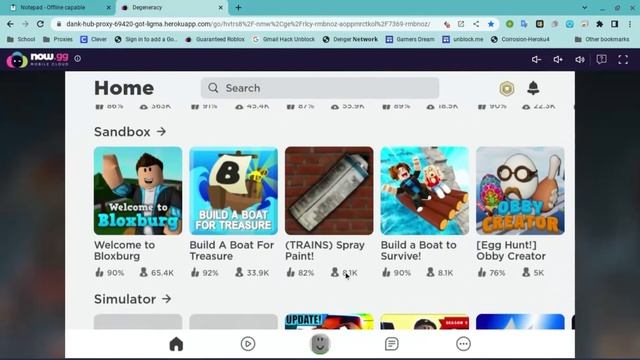
Task: Open the Sign in to add a Go... bookmark
Action: (146, 39)
